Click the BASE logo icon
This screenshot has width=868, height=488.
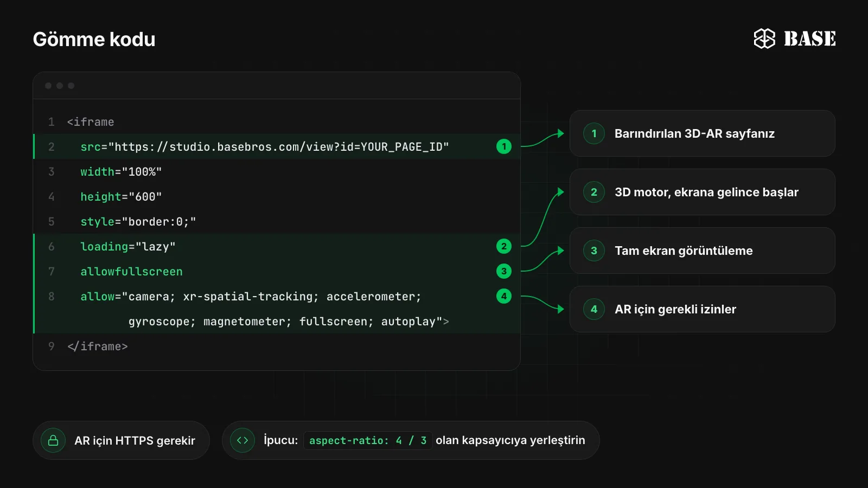(764, 38)
